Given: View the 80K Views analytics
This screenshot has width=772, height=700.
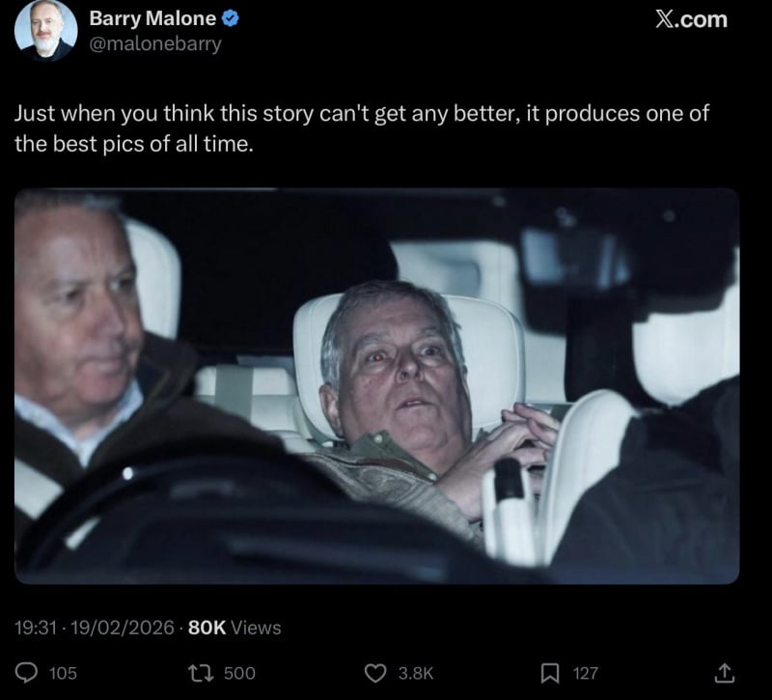Looking at the screenshot, I should point(234,628).
